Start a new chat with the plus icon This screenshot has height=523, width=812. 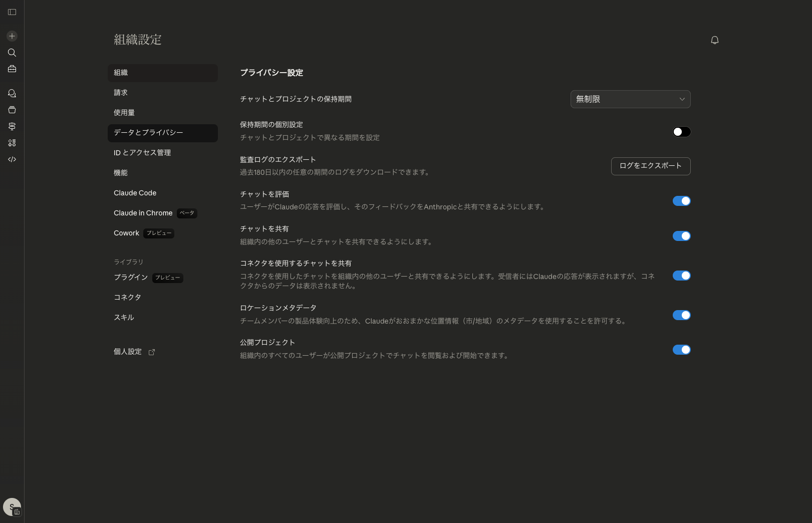pyautogui.click(x=12, y=36)
